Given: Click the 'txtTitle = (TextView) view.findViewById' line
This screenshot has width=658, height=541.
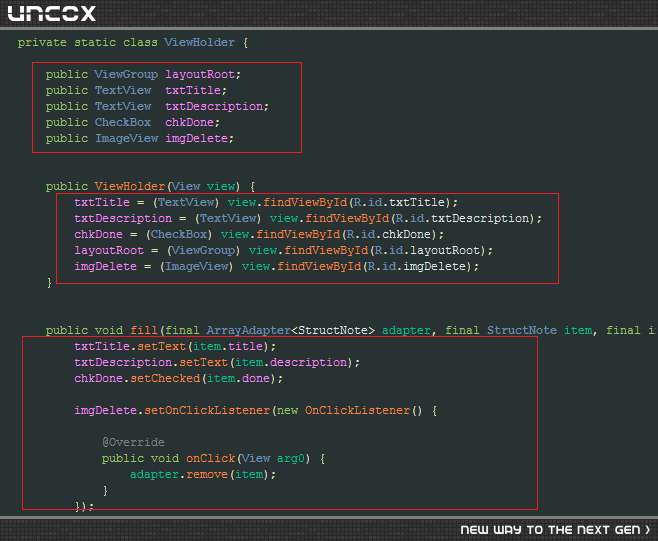Looking at the screenshot, I should tap(266, 202).
